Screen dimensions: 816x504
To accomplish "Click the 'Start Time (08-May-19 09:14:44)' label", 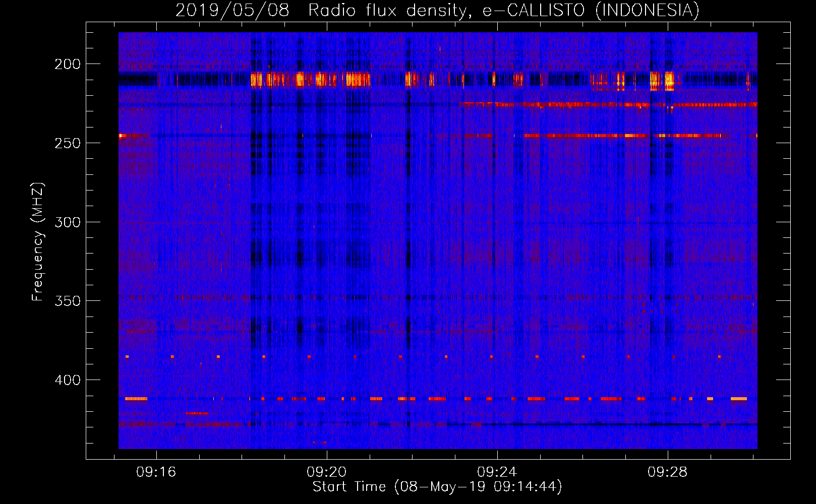I will 437,487.
